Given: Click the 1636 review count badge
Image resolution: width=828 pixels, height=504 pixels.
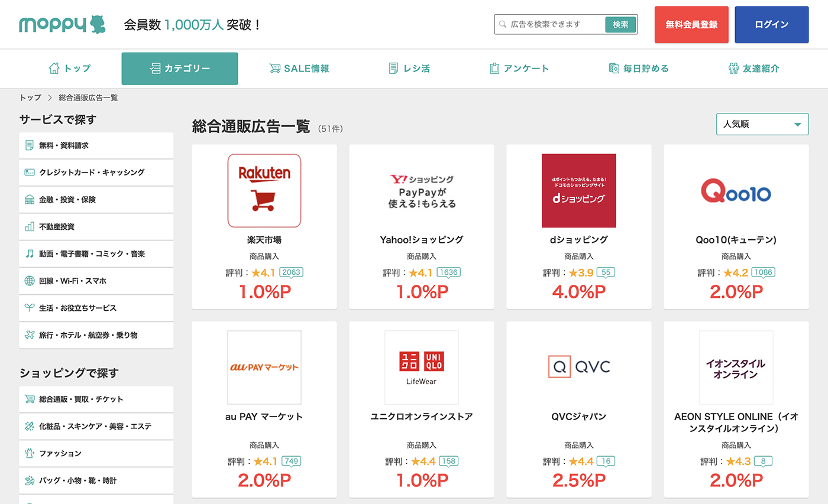Looking at the screenshot, I should pos(448,272).
